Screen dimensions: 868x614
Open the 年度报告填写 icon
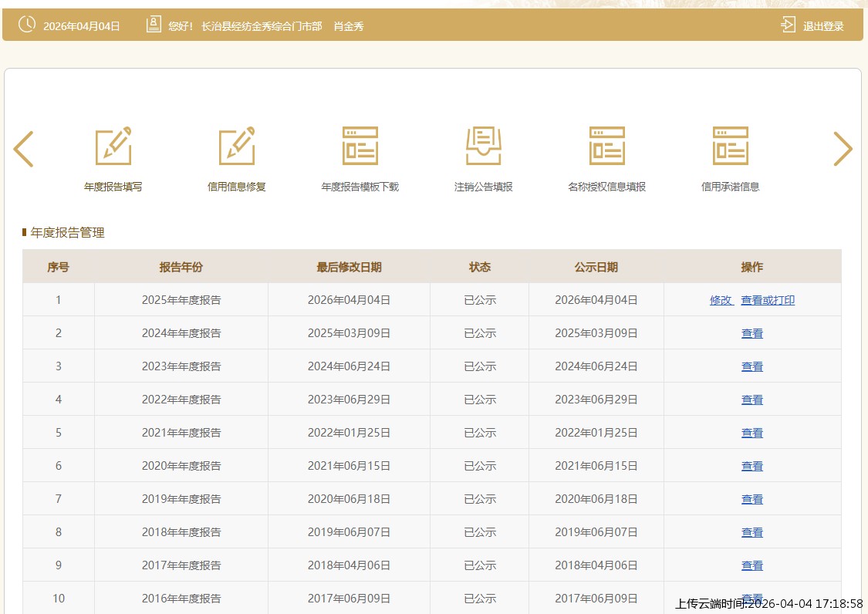[113, 147]
